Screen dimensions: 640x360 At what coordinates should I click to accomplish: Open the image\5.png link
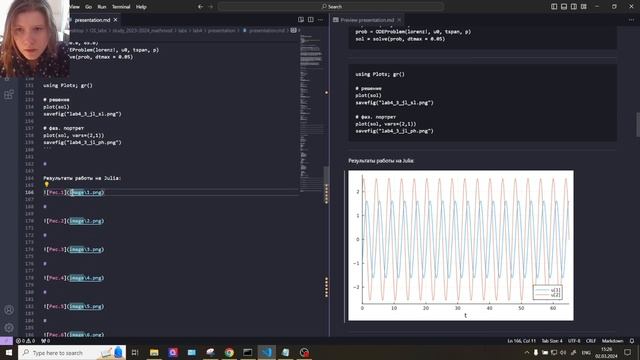click(x=85, y=307)
